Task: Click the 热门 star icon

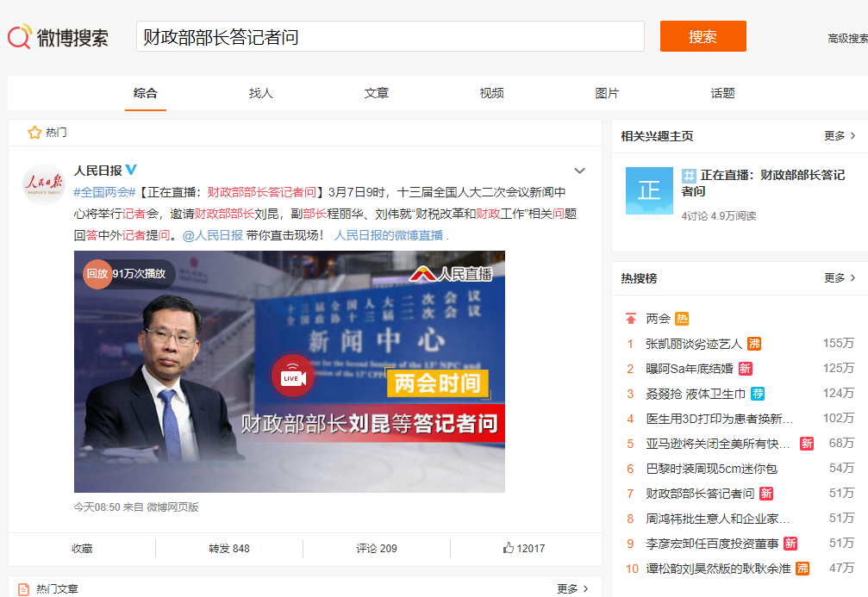Action: pyautogui.click(x=34, y=133)
